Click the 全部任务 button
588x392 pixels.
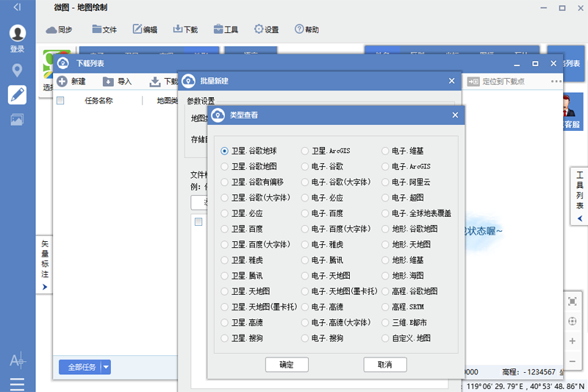click(80, 367)
